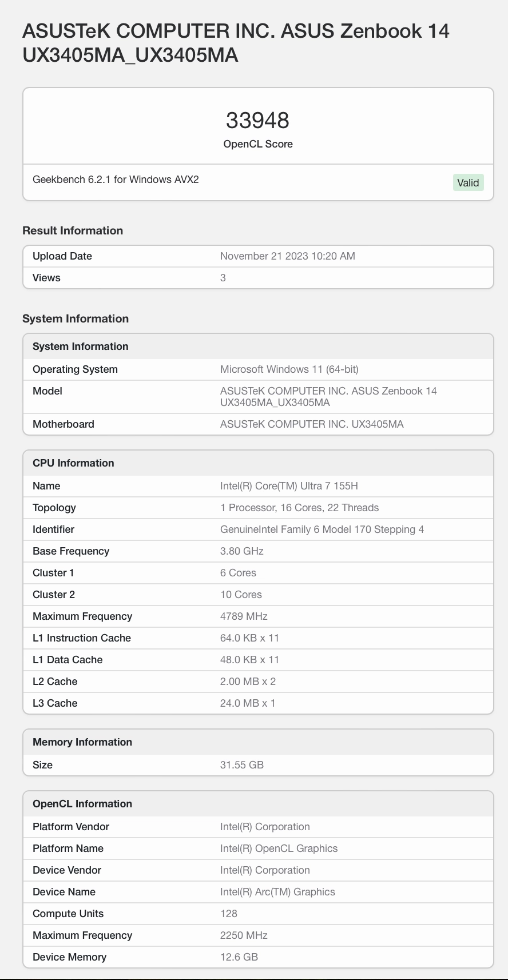Click the memory "Size" row label
Image resolution: width=508 pixels, height=980 pixels.
(x=42, y=765)
